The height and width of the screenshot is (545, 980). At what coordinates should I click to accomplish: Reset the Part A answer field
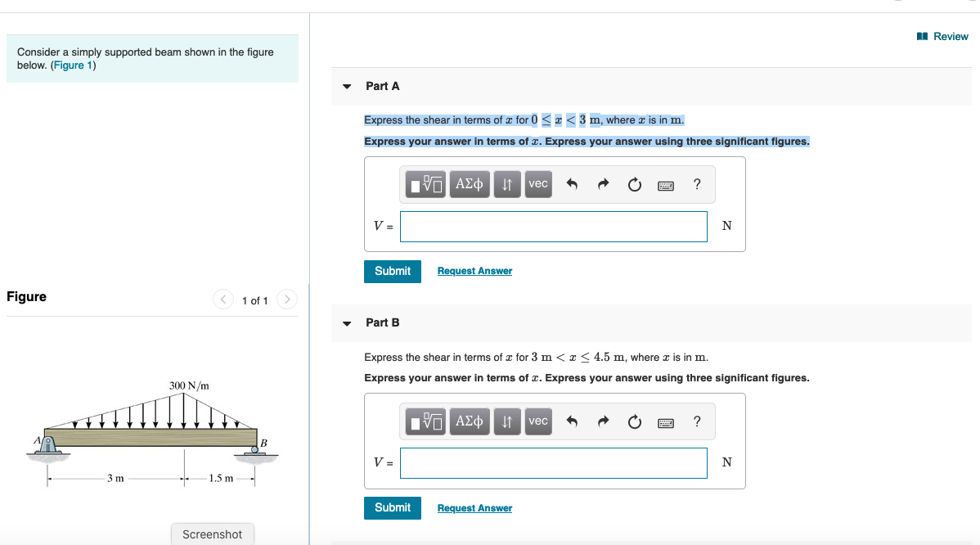pyautogui.click(x=634, y=184)
